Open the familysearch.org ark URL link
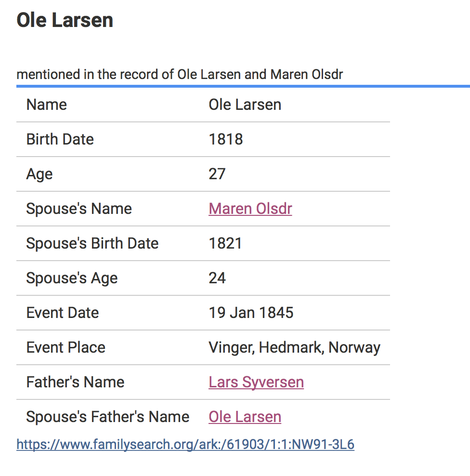 185,444
